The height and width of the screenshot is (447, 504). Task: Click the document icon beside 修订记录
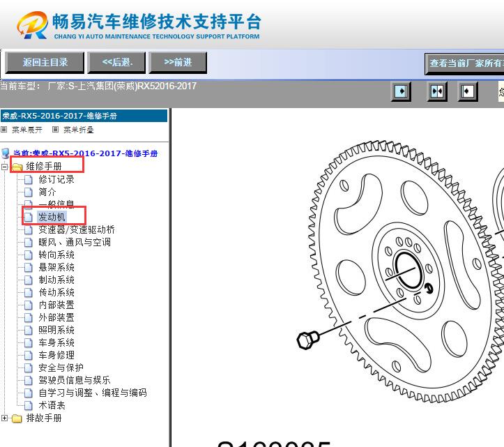pyautogui.click(x=29, y=179)
